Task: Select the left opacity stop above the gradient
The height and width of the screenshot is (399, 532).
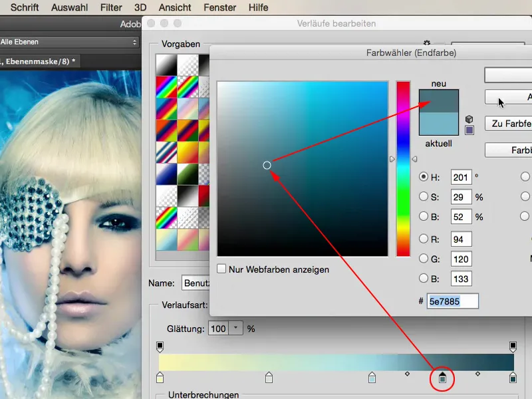Action: [x=160, y=346]
